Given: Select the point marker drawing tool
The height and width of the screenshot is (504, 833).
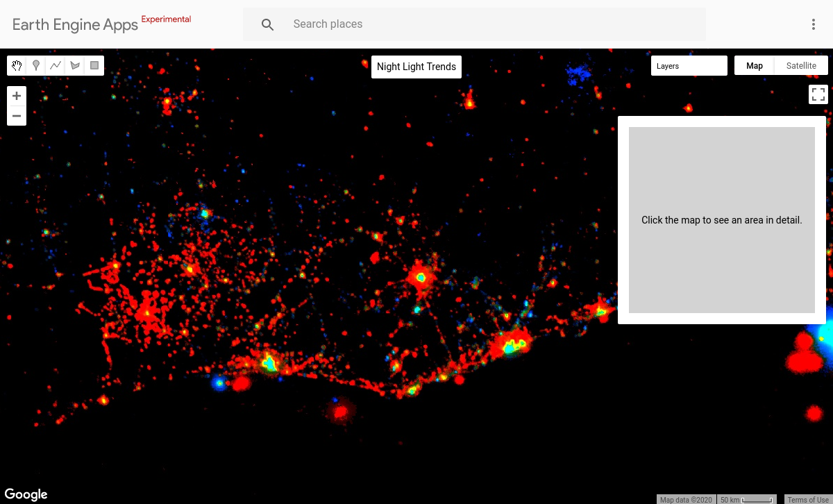Looking at the screenshot, I should (35, 65).
